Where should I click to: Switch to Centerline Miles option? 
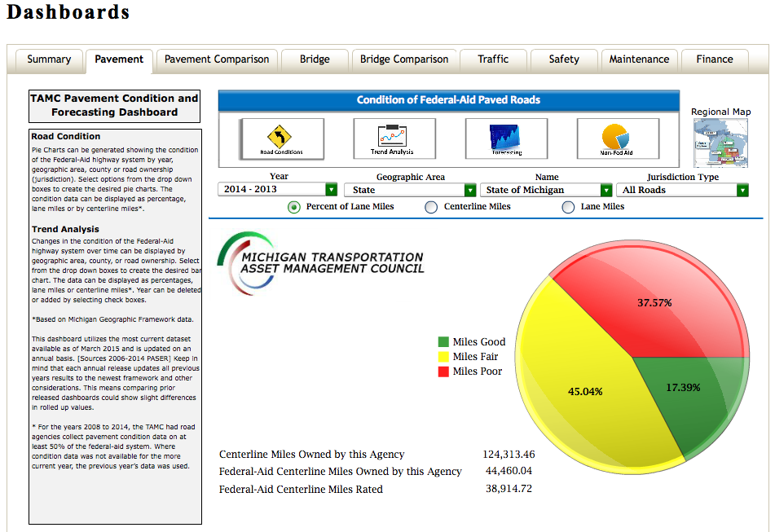(432, 207)
